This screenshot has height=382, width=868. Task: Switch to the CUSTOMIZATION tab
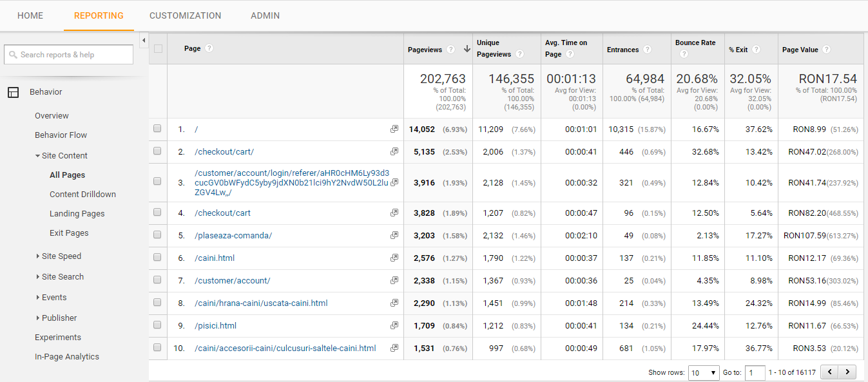[186, 15]
